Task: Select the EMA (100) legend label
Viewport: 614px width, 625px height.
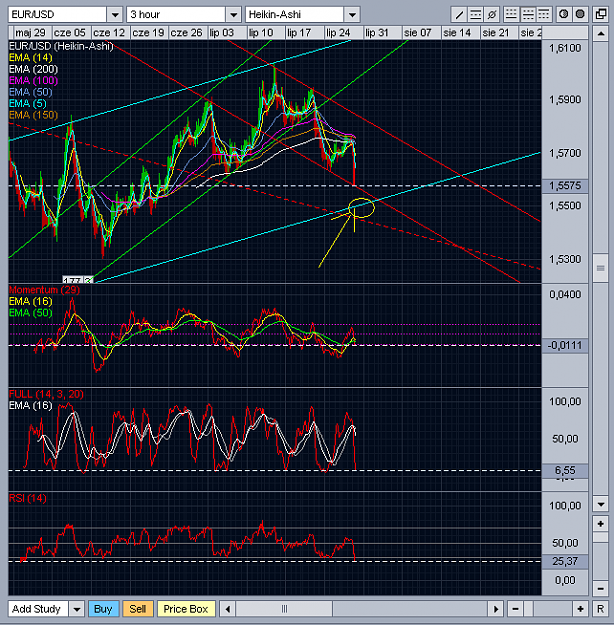Action: click(33, 81)
